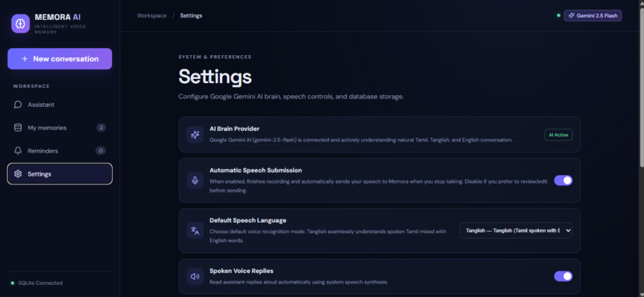This screenshot has width=644, height=297.
Task: Click the My memories count badge 2
Action: [101, 128]
